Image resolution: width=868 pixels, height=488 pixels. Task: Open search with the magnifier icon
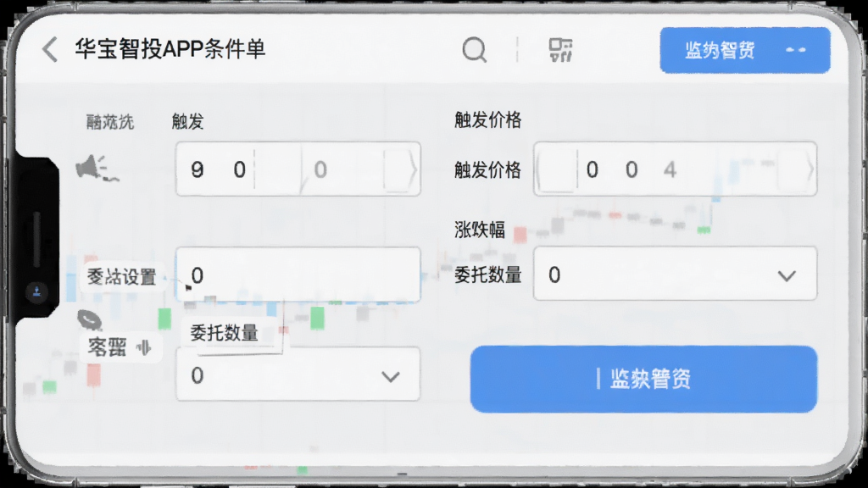click(x=475, y=50)
